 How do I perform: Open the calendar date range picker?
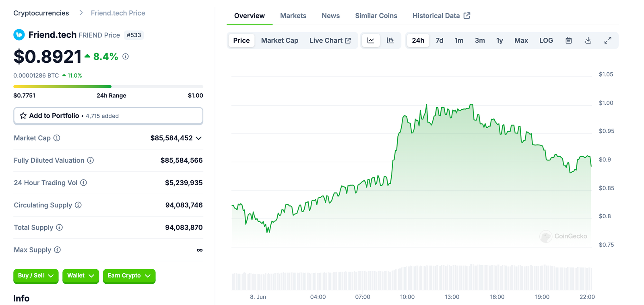point(568,41)
